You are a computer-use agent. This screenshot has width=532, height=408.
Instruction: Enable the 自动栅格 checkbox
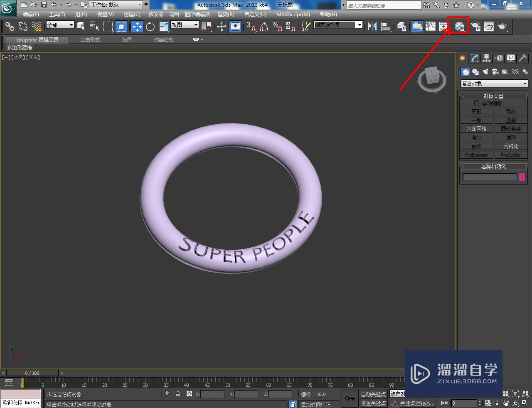(x=476, y=103)
